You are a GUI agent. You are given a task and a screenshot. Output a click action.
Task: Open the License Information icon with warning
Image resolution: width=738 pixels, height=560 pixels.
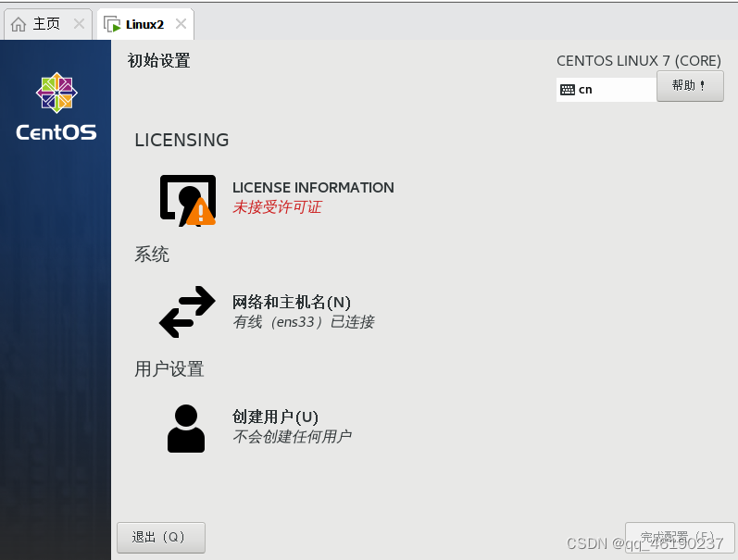[188, 201]
